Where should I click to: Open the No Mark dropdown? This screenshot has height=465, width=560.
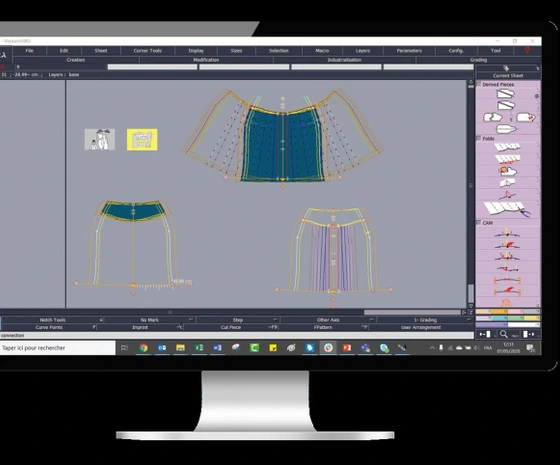pyautogui.click(x=150, y=320)
